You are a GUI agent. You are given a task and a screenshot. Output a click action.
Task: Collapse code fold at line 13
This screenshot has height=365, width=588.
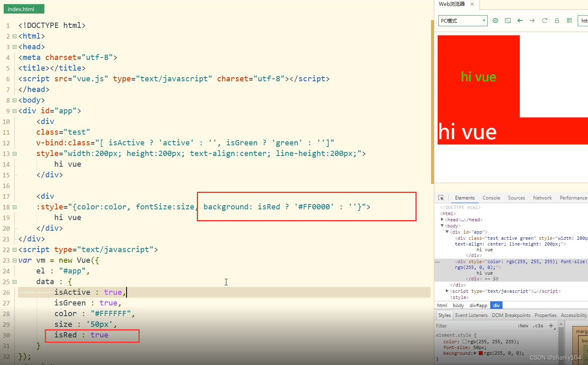14,154
